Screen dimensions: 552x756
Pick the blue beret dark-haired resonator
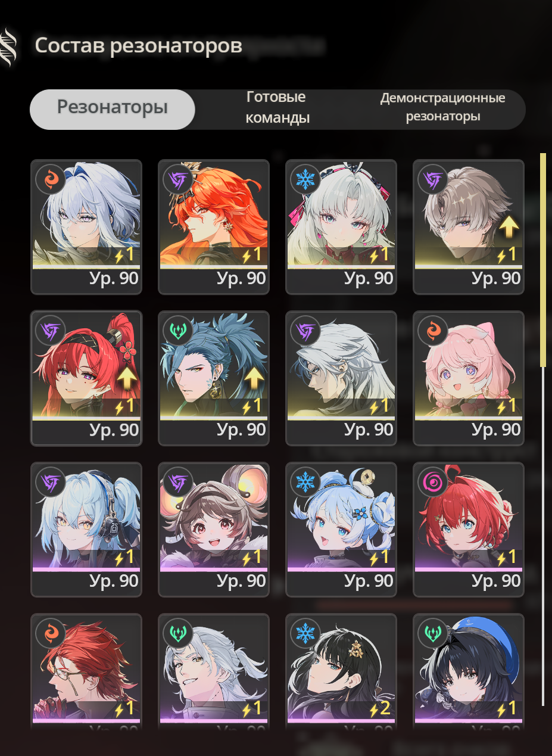(x=469, y=672)
